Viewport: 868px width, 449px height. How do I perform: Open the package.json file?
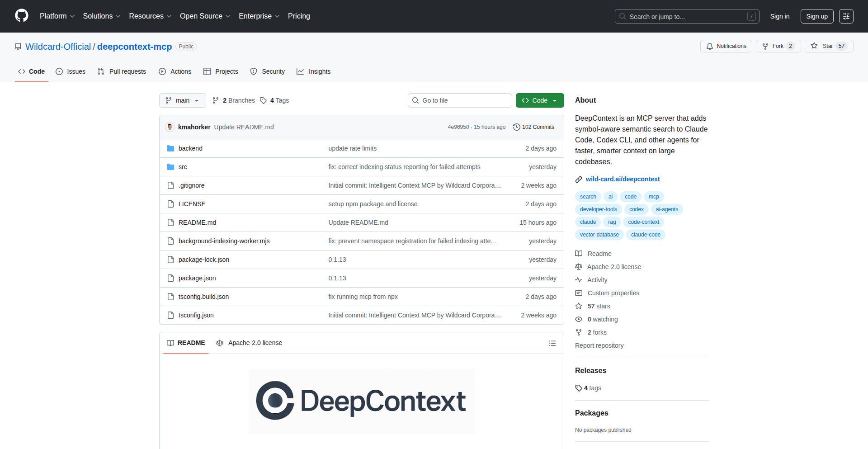pos(197,278)
